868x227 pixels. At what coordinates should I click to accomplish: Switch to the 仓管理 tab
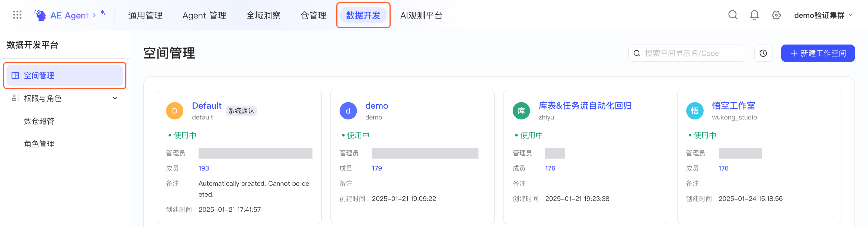[313, 15]
